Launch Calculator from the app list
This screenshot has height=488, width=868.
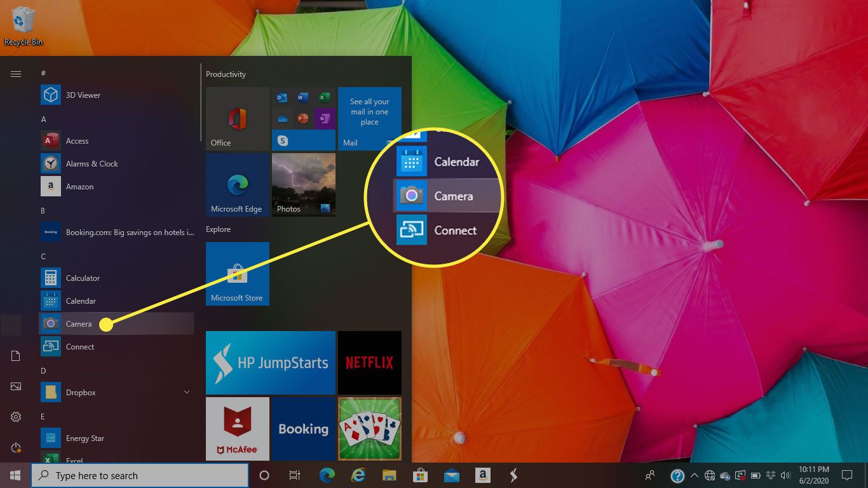coord(117,278)
